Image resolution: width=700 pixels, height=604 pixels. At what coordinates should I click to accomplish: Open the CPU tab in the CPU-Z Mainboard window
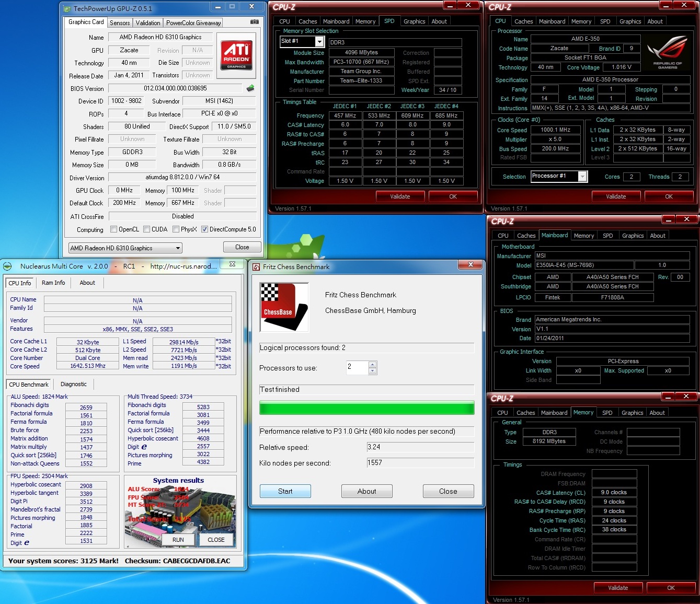tap(503, 236)
